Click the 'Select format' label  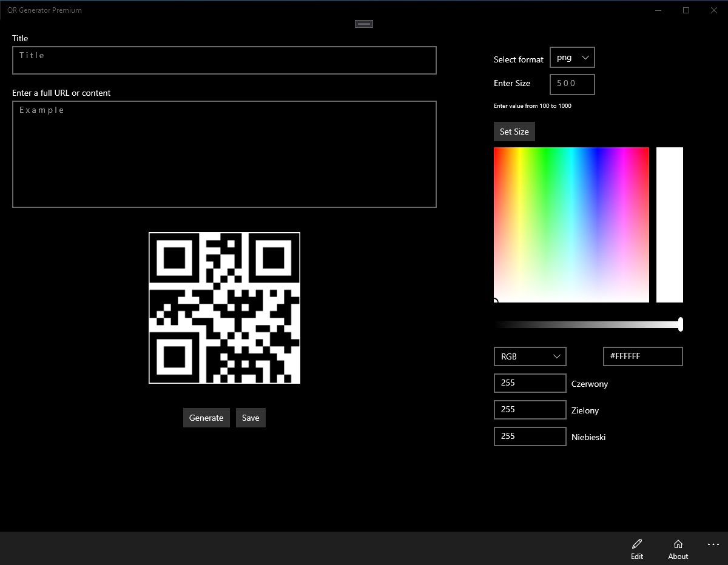[x=519, y=59]
